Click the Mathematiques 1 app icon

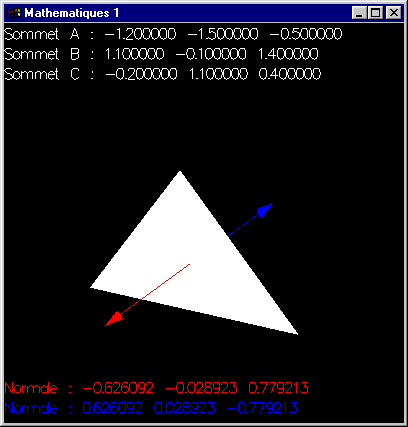coord(14,13)
